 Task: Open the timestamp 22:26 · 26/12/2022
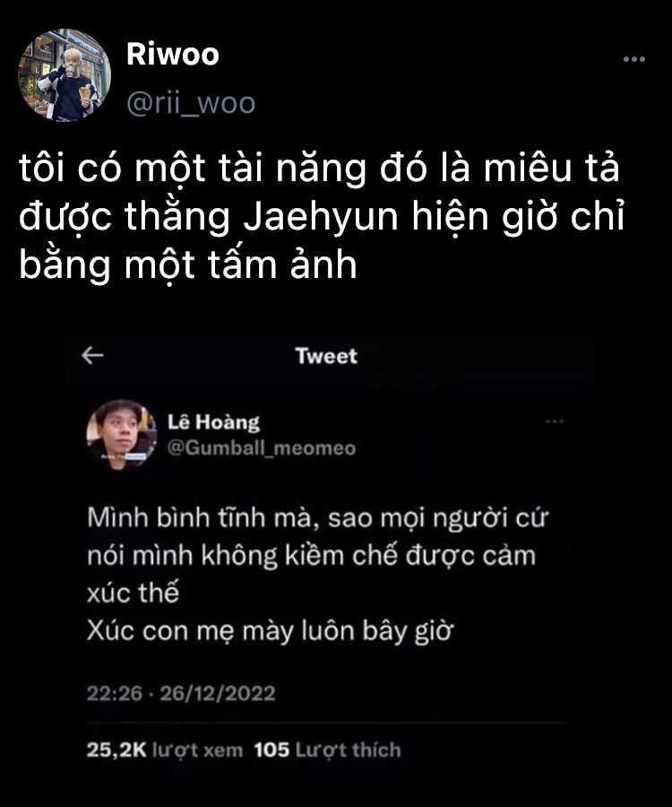tap(181, 693)
